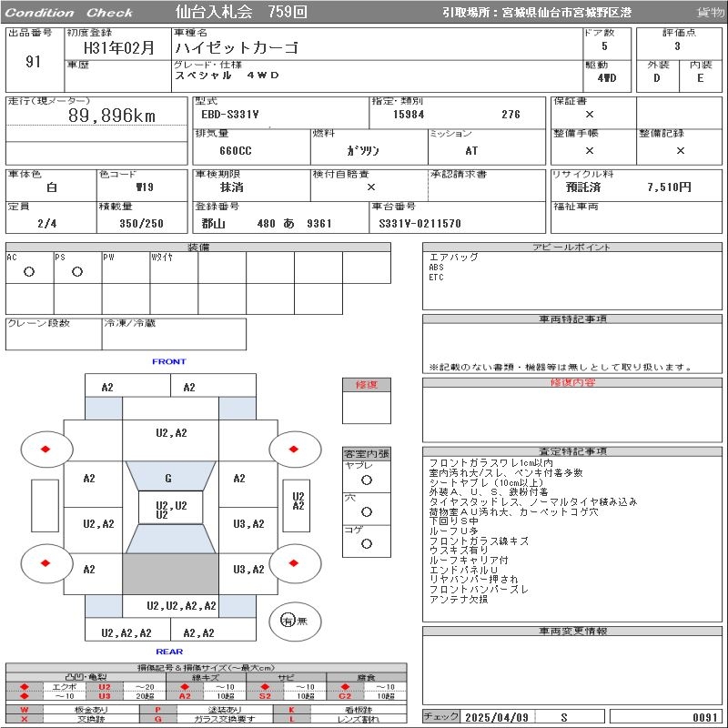Viewport: 728px width, 728px height.
Task: Click the color code W19
Action: coord(145,187)
